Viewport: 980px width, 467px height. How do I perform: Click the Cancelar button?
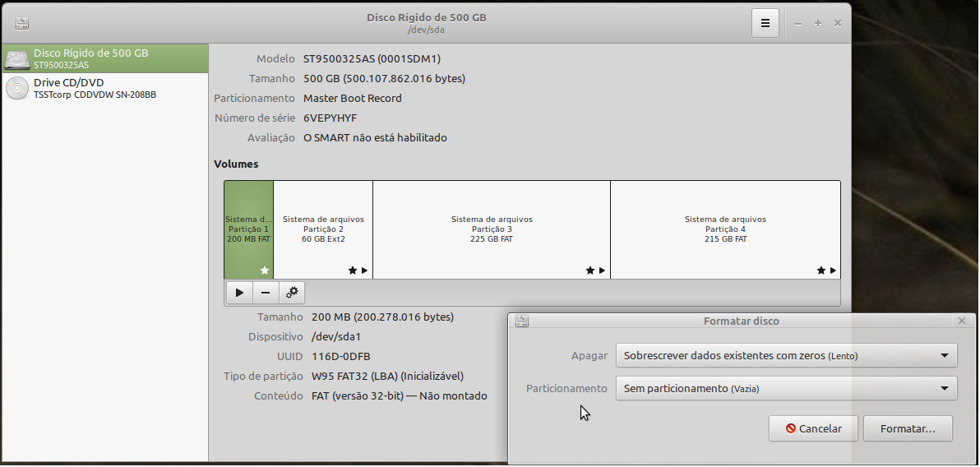point(814,429)
